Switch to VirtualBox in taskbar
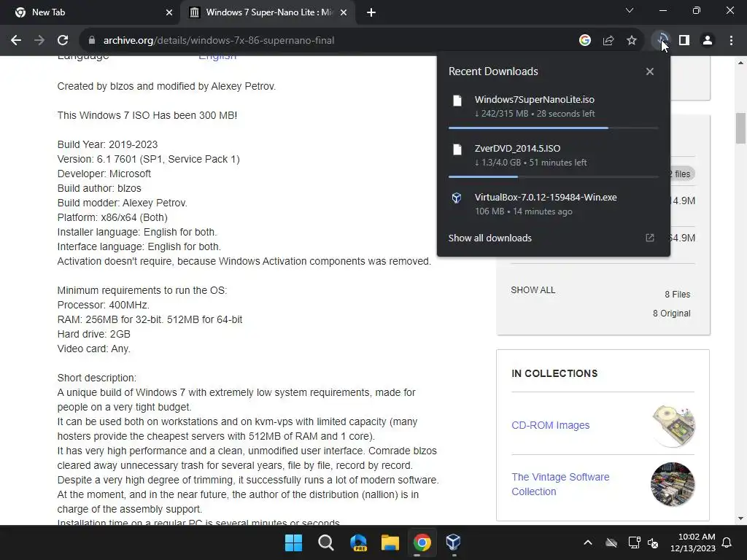This screenshot has height=560, width=747. coord(454,542)
